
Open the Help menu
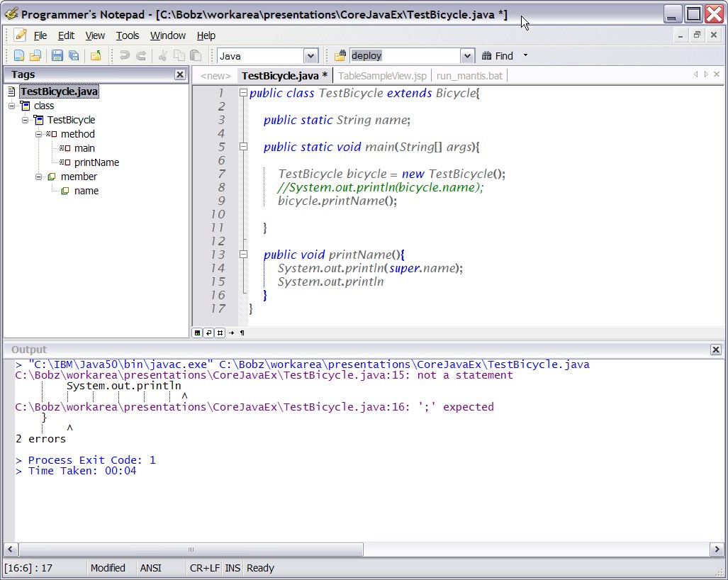coord(206,35)
